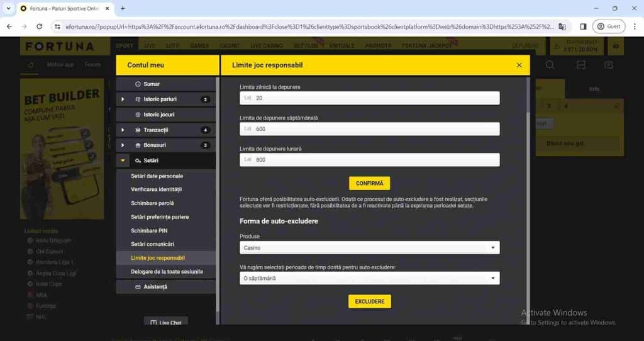The width and height of the screenshot is (644, 341).
Task: Confirm the deposit limits
Action: (x=370, y=183)
